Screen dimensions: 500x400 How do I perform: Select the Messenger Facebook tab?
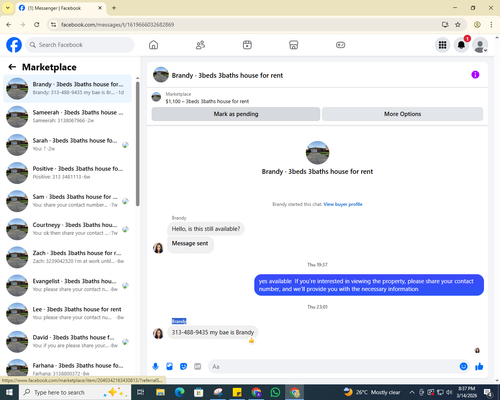pos(60,8)
